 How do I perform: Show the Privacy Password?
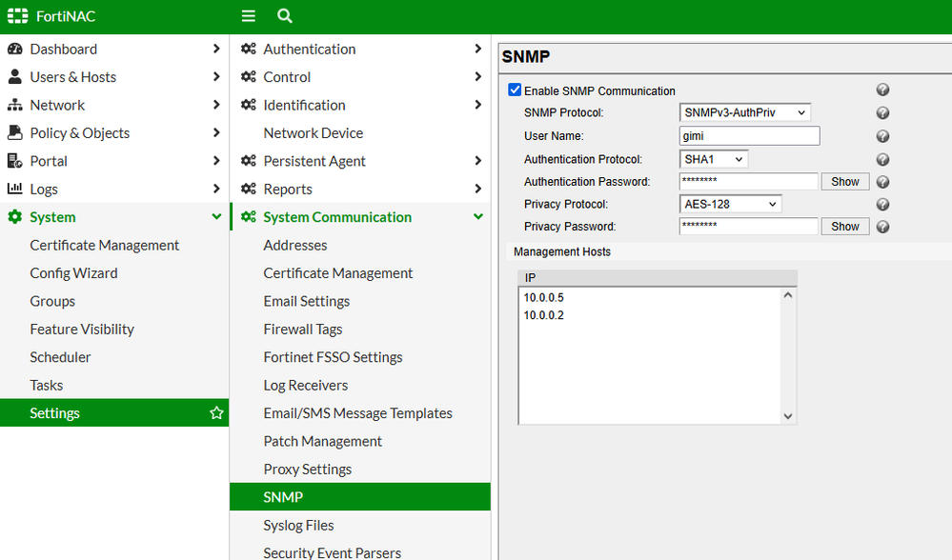coord(845,227)
